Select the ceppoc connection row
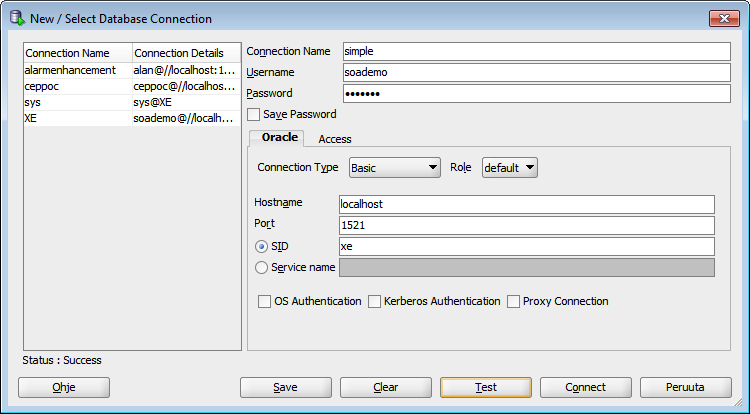Image resolution: width=750 pixels, height=414 pixels. [132, 87]
